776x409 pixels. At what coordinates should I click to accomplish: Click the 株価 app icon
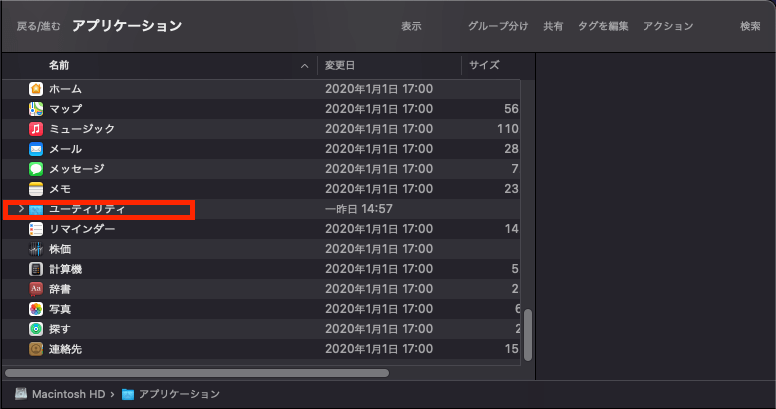[36, 249]
